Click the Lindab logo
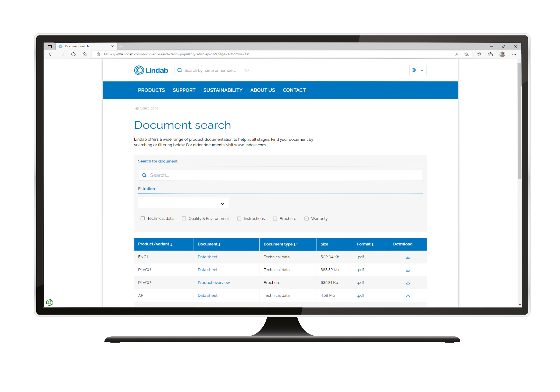Image resolution: width=560 pixels, height=392 pixels. coord(151,70)
